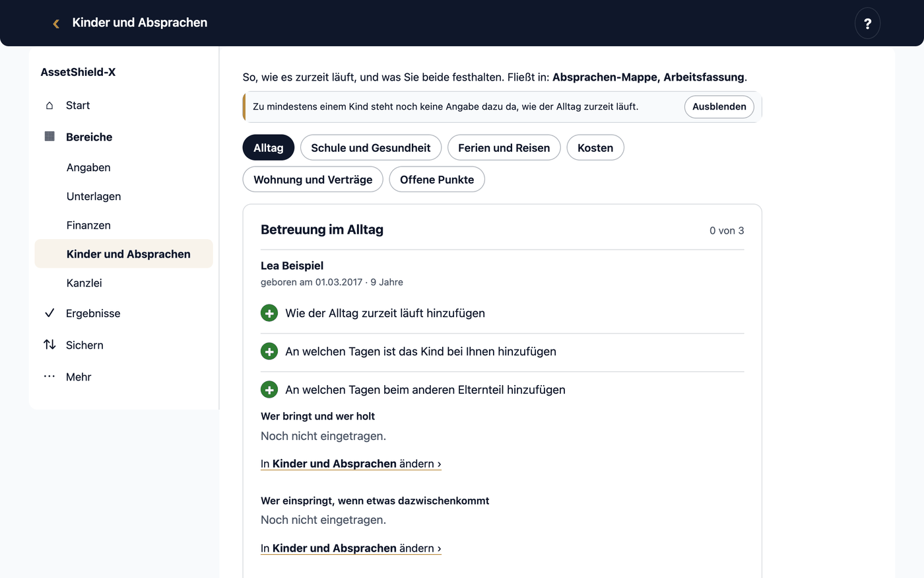
Task: Click the orange back chevron in header
Action: [56, 23]
